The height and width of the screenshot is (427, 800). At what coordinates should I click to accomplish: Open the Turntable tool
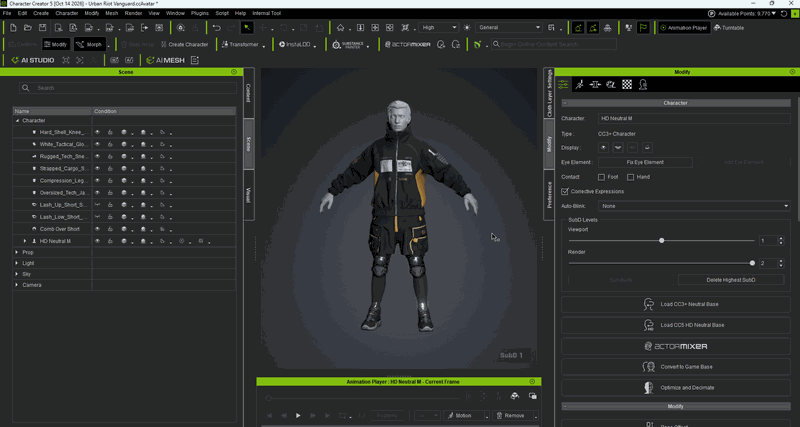tap(729, 28)
